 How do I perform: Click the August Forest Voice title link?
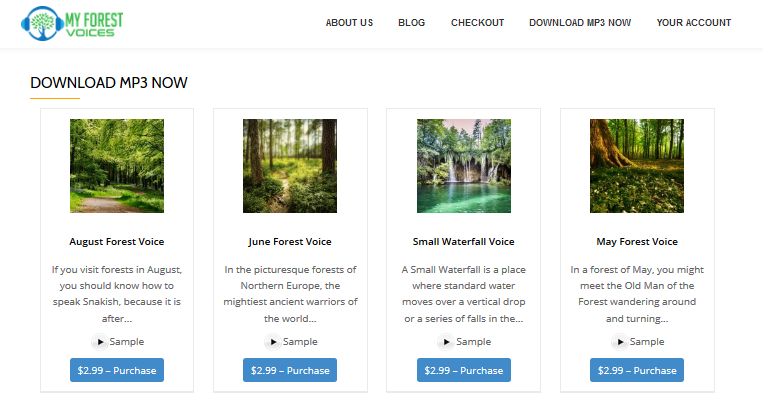pos(117,242)
